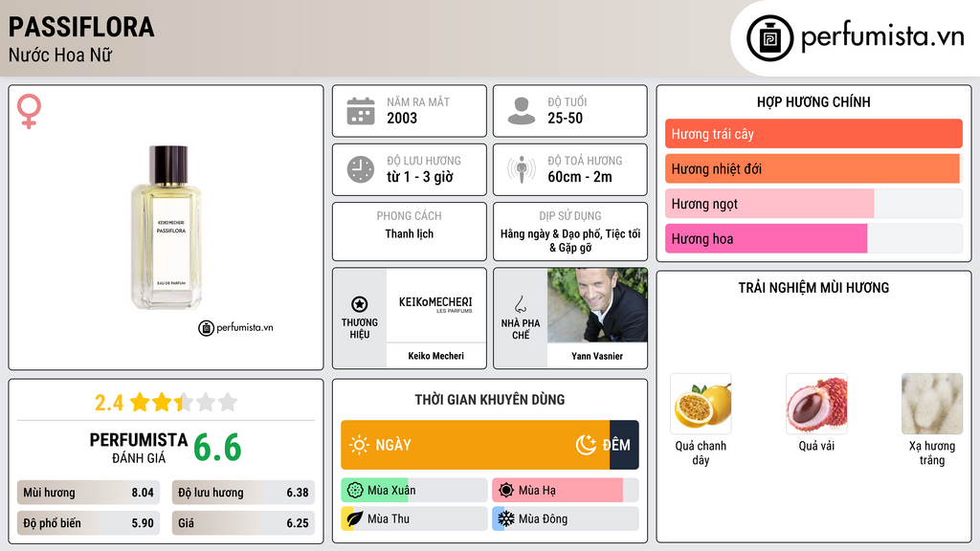Viewport: 980px width, 551px height.
Task: Click the nose perfumer icon
Action: (520, 304)
